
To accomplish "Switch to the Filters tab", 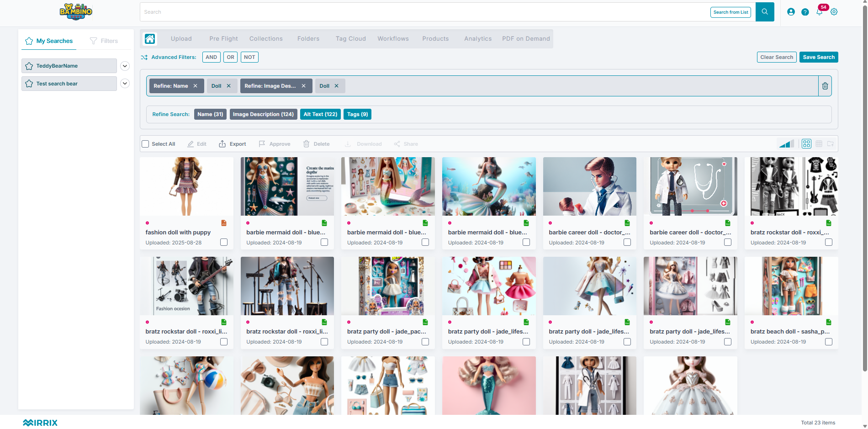I will click(x=104, y=41).
